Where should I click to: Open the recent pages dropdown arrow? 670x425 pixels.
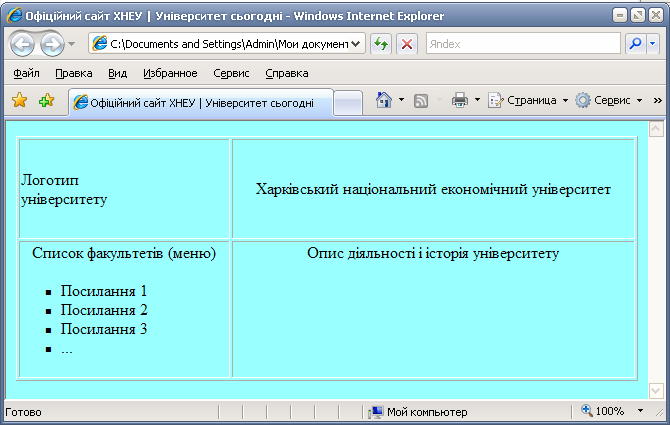point(71,44)
